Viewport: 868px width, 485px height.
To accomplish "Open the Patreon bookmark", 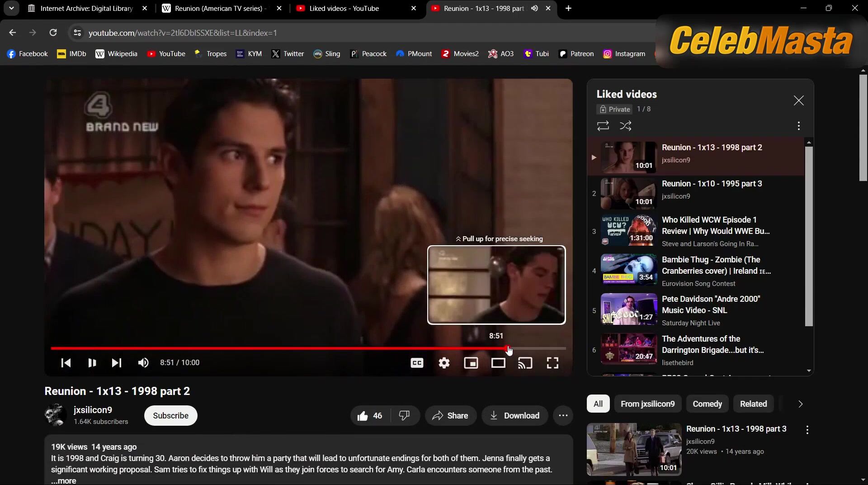I will pyautogui.click(x=576, y=54).
